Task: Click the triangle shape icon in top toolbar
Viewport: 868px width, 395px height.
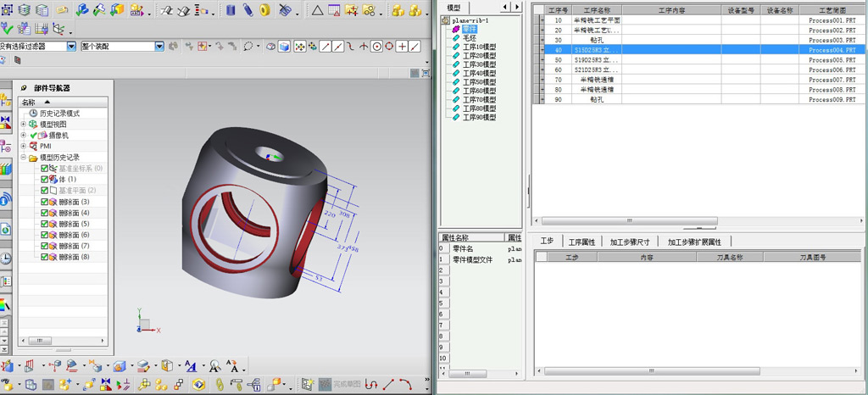Action: 317,11
